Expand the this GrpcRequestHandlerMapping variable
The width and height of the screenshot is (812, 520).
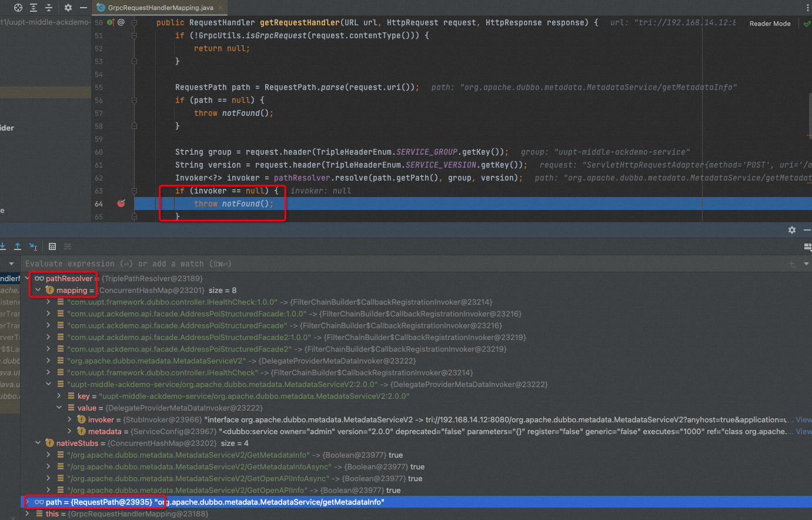[x=27, y=514]
